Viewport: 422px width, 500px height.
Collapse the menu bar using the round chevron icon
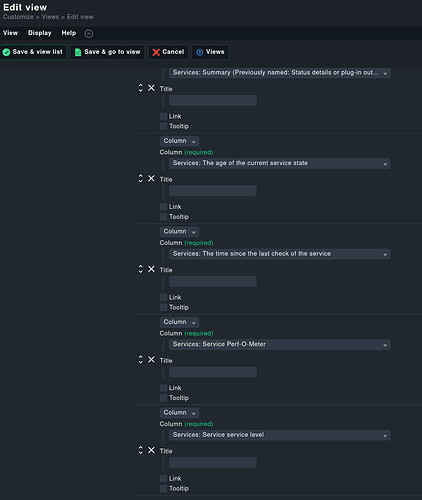pyautogui.click(x=89, y=33)
